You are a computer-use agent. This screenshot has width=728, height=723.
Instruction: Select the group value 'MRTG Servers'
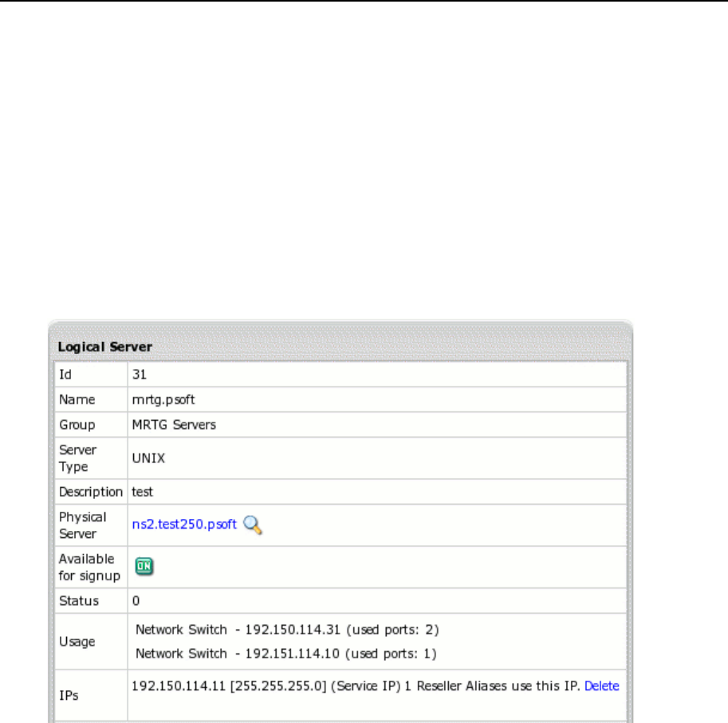174,425
